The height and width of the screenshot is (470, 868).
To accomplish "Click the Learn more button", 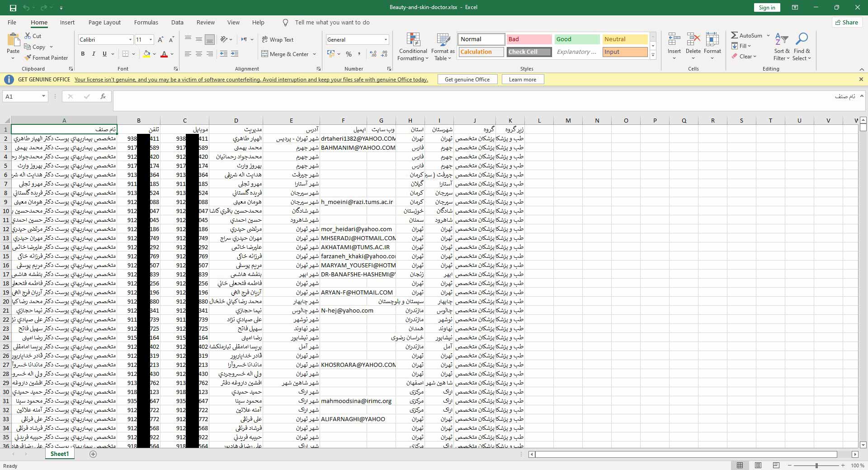I will tap(522, 80).
